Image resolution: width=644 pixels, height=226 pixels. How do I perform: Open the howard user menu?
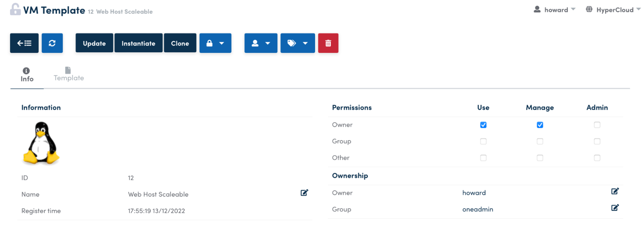pyautogui.click(x=554, y=10)
